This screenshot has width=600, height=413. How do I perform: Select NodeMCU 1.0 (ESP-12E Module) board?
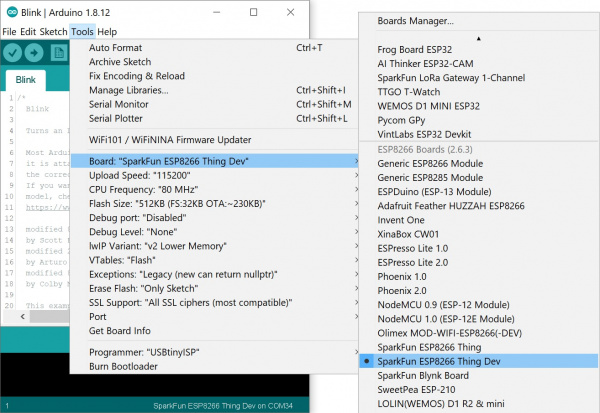pos(478,320)
